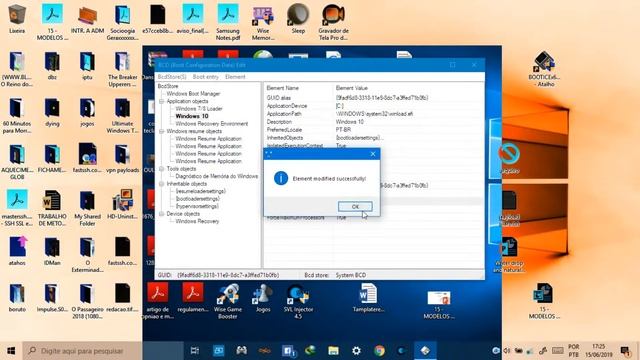Open the dbz folder icon
The height and width of the screenshot is (360, 640).
52,65
